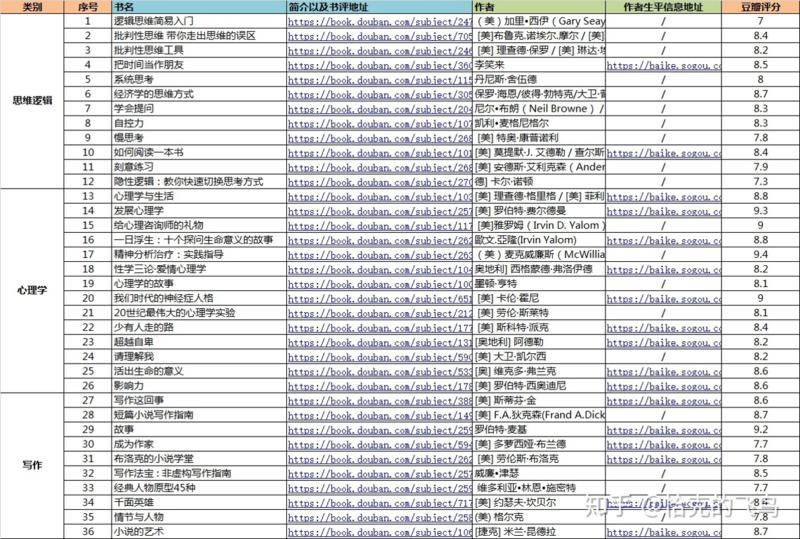Select the 写作 category cell
The height and width of the screenshot is (539, 800).
[x=32, y=466]
